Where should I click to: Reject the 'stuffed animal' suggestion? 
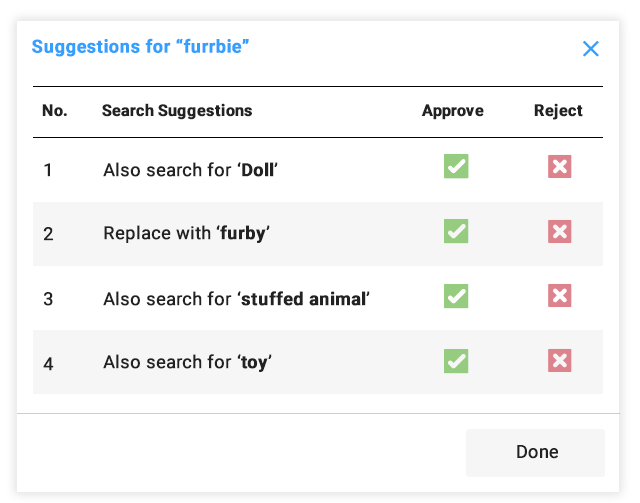coord(560,296)
